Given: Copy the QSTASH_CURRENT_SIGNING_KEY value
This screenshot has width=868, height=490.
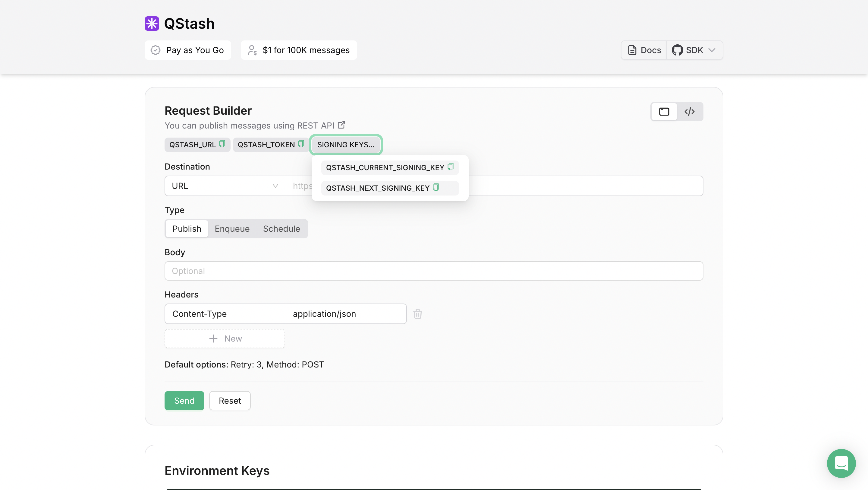Looking at the screenshot, I should point(451,167).
